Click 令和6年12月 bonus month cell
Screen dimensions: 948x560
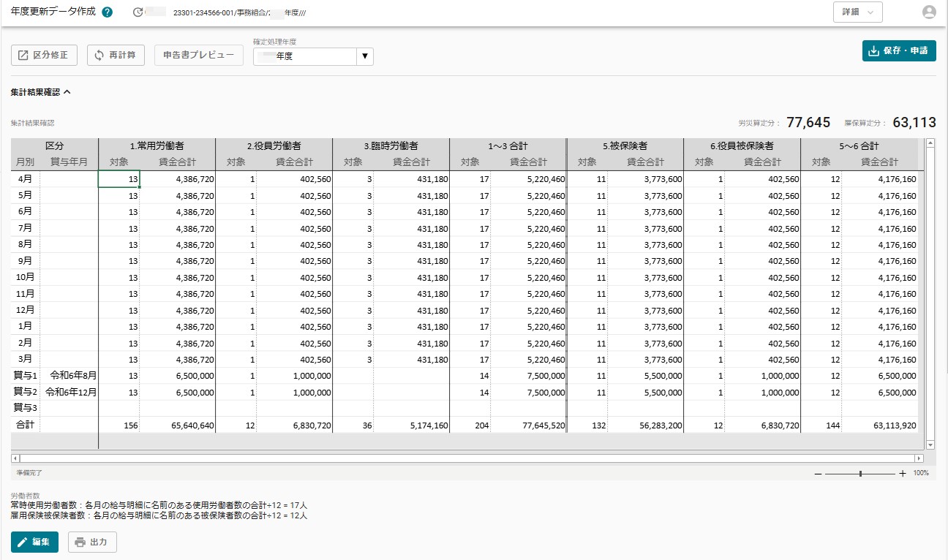[69, 392]
